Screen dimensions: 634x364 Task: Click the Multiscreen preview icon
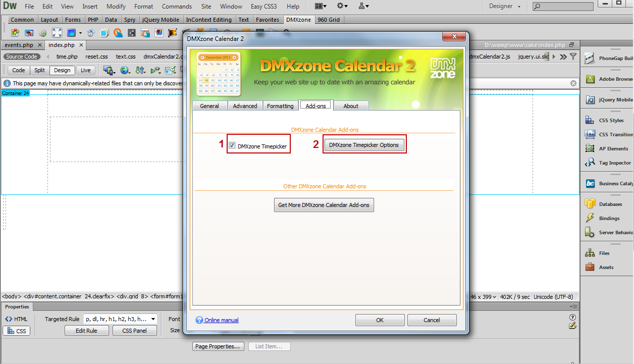point(108,70)
